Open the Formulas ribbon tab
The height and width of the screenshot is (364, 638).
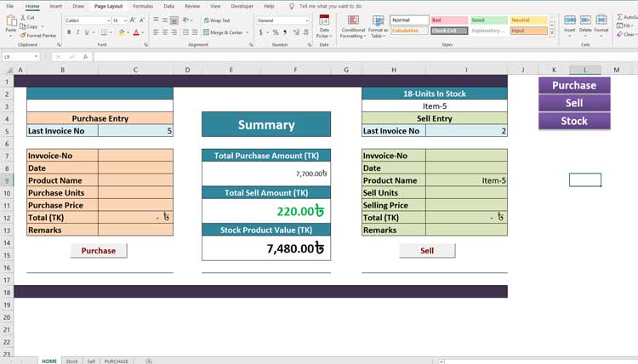pyautogui.click(x=143, y=6)
